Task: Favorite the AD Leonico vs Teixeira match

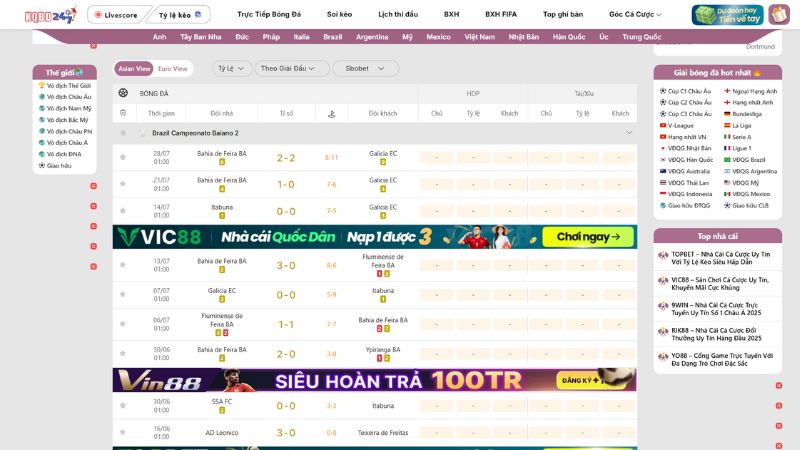Action: pyautogui.click(x=123, y=432)
